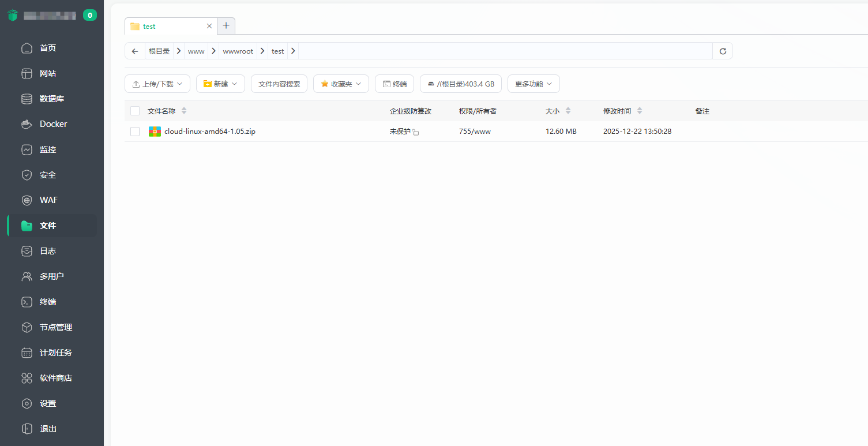Screen dimensions: 868x446
Task: Click the 2025-12-22 13:50:28 timestamp
Action: 637,132
